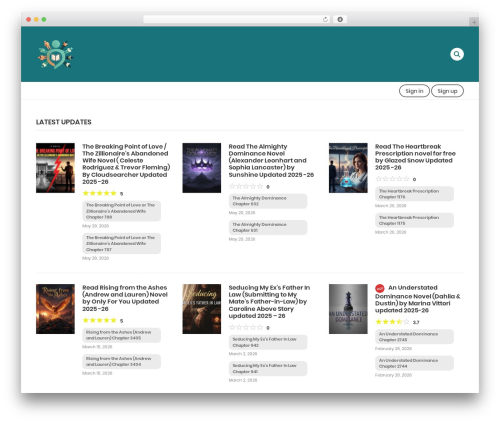
Task: Reload page using browser refresh icon
Action: click(x=325, y=19)
